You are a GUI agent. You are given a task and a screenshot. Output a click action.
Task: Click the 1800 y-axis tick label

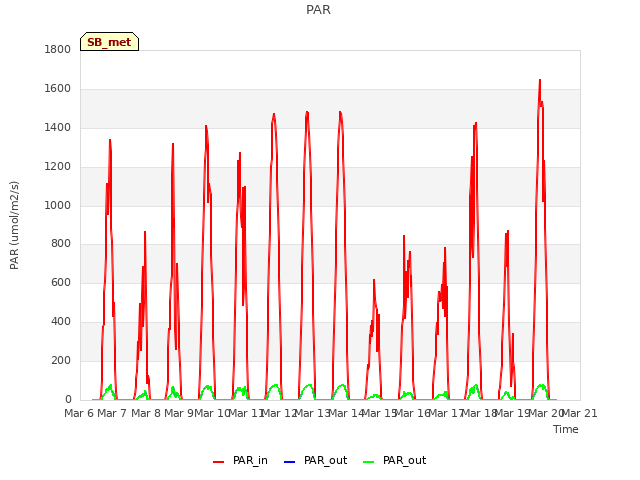[x=58, y=49]
